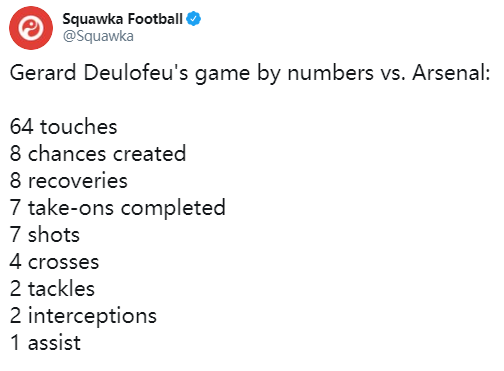The height and width of the screenshot is (371, 504).
Task: Select the word Deulofeu's in the heading
Action: [x=136, y=73]
